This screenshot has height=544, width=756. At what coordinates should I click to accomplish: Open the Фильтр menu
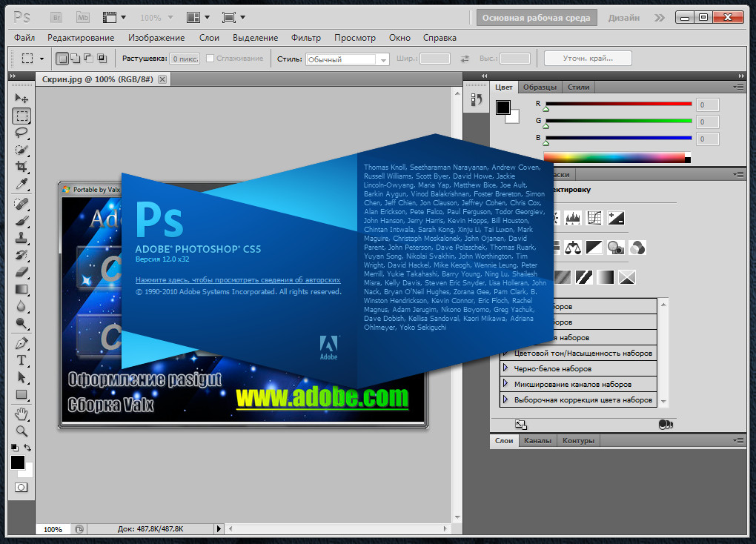click(305, 38)
